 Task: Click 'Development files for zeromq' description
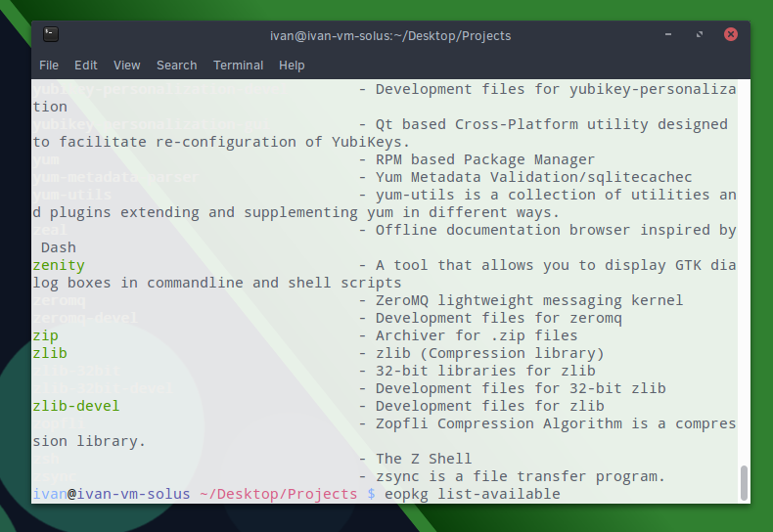tap(498, 318)
